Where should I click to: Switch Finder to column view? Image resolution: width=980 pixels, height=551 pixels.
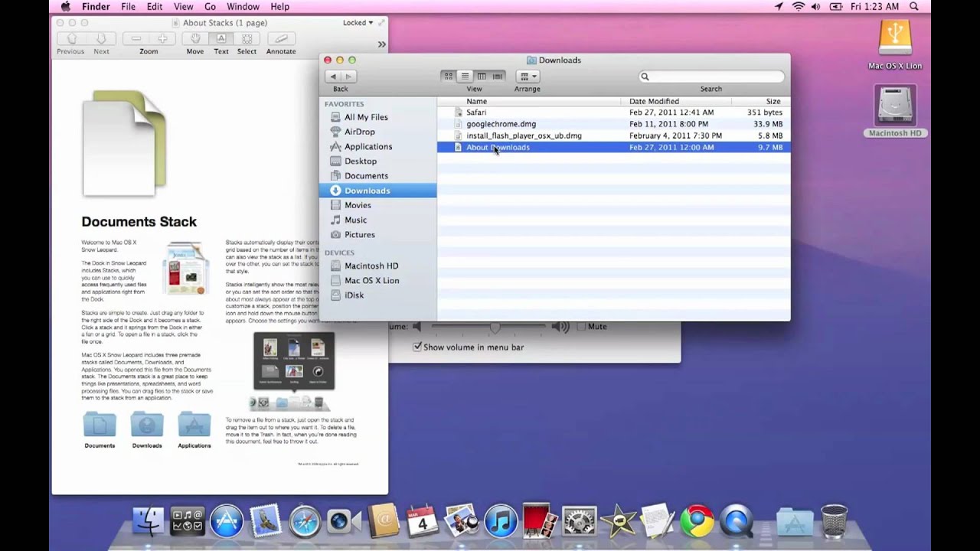(x=482, y=77)
